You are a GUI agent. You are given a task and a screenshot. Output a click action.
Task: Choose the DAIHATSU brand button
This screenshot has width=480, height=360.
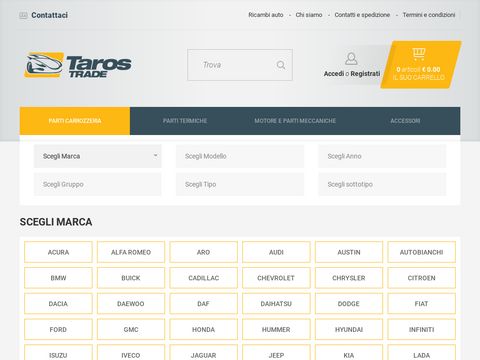tap(276, 304)
